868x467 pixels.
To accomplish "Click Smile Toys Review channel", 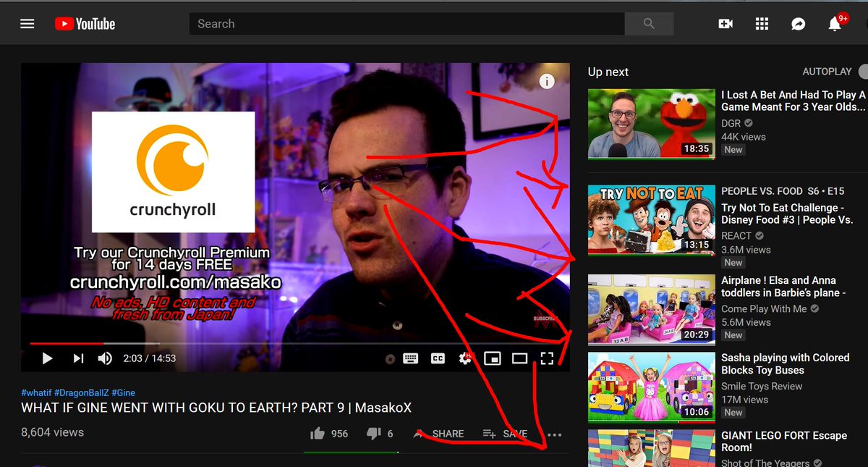I will point(762,386).
